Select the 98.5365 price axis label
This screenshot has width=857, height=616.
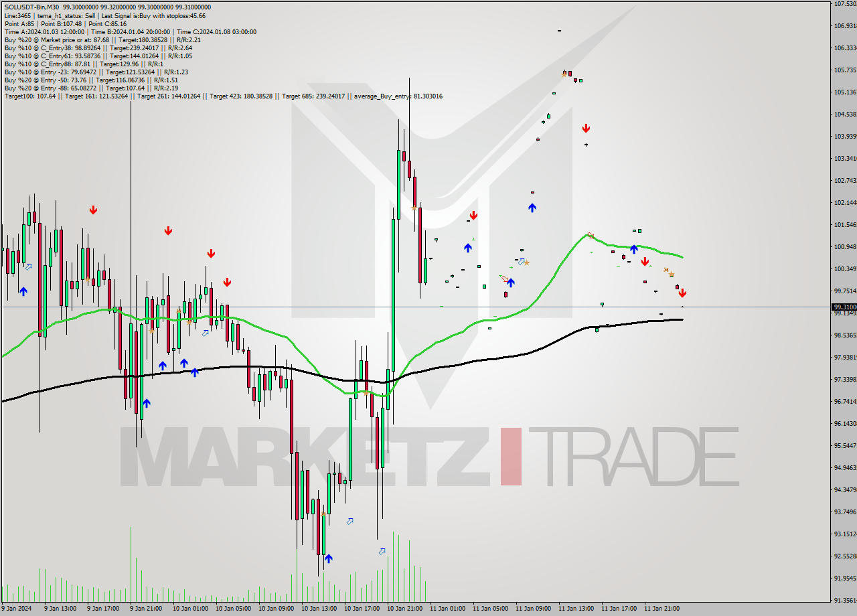[845, 335]
